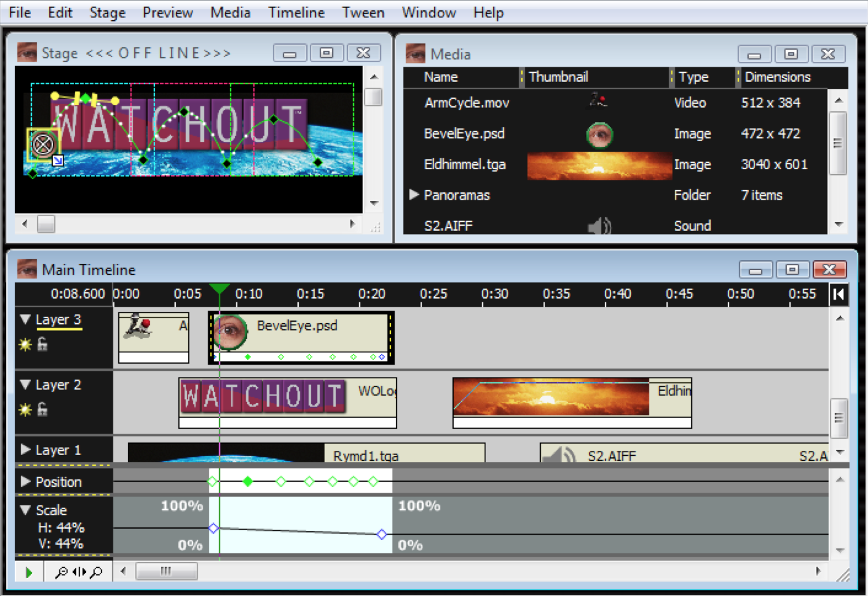This screenshot has height=596, width=868.
Task: Click the timeline horizontal scrollbar thumb
Action: pos(166,571)
